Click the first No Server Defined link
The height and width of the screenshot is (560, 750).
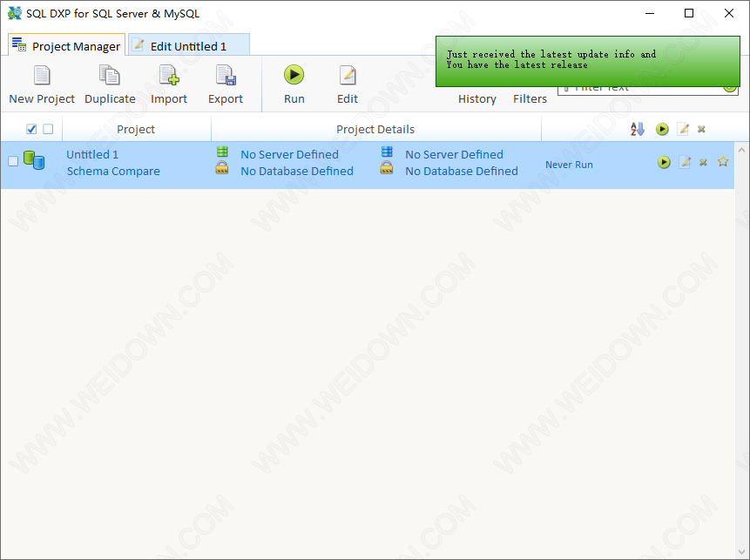coord(289,154)
